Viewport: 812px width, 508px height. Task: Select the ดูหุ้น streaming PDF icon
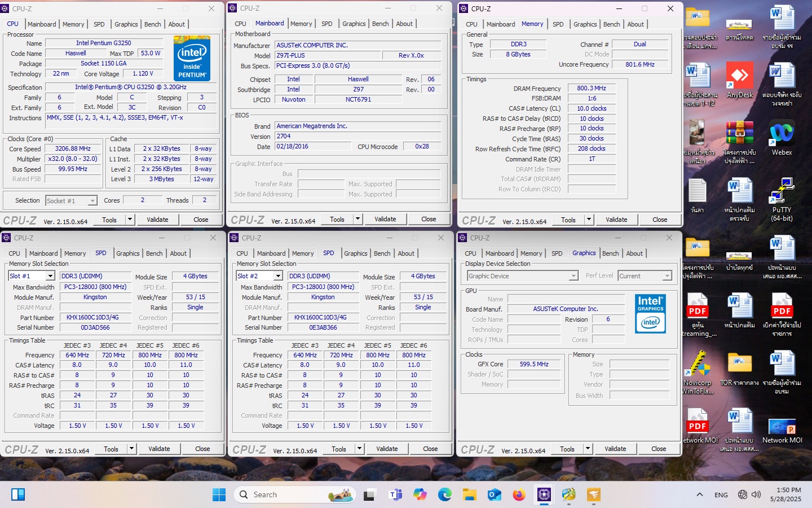[x=697, y=315]
